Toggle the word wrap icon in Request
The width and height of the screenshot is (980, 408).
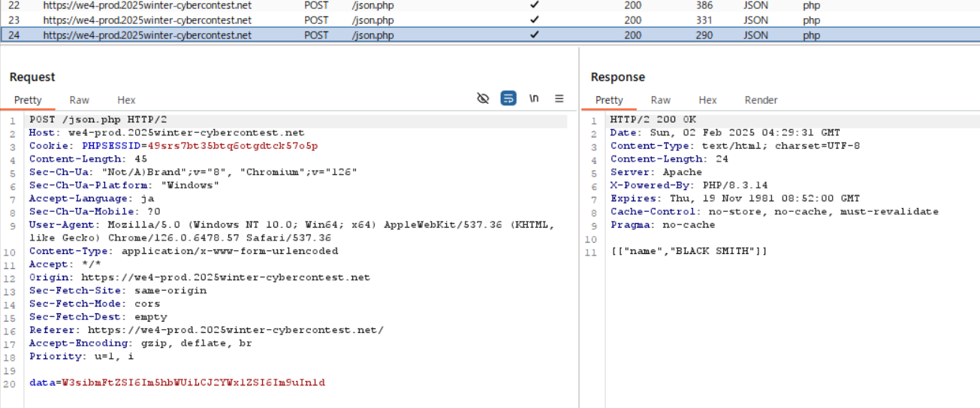coord(508,98)
